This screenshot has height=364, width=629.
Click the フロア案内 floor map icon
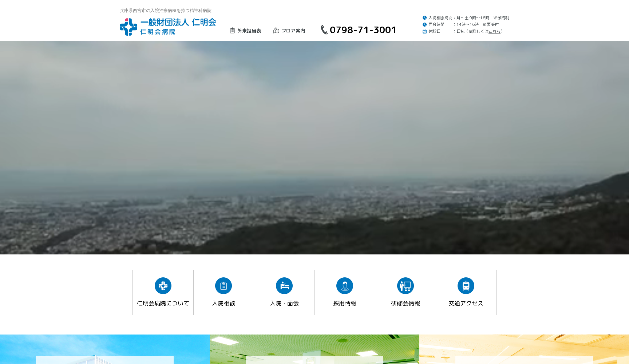pos(276,30)
